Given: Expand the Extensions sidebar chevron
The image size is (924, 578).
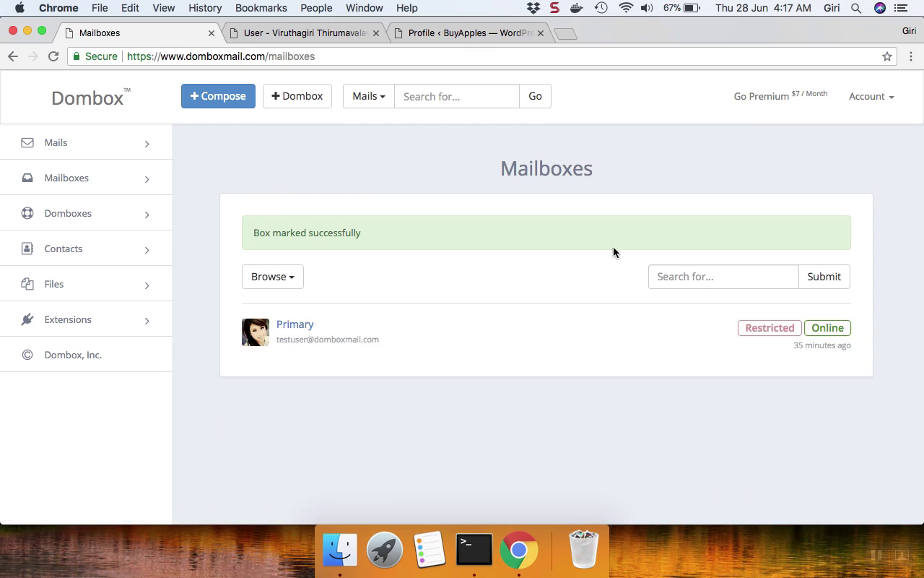Looking at the screenshot, I should [x=147, y=321].
